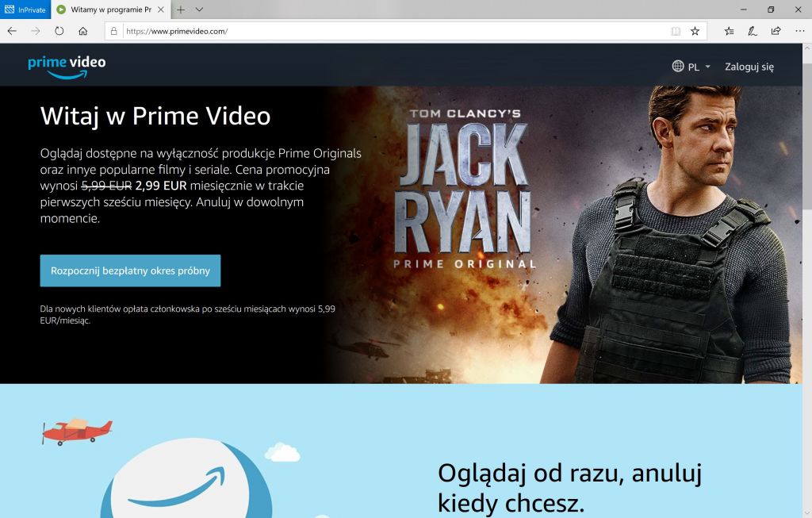
Task: Refresh the page with the reload icon
Action: coord(59,31)
